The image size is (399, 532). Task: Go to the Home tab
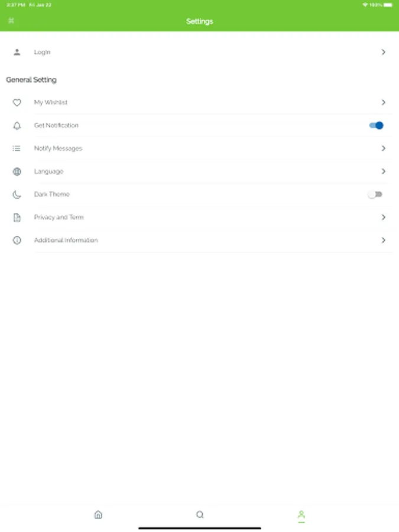[98, 515]
